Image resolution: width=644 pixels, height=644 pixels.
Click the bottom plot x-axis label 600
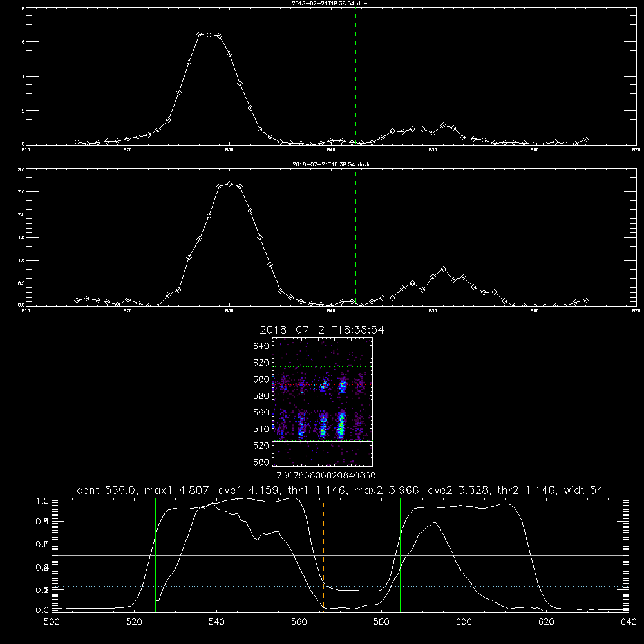464,622
